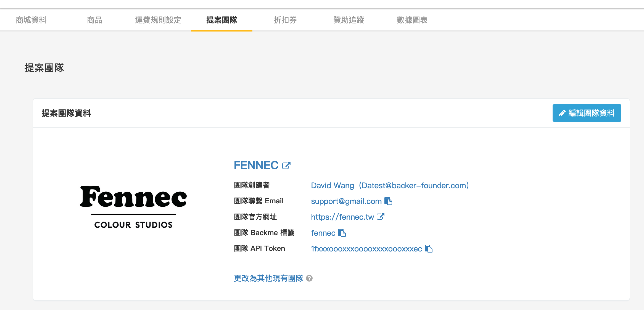Select the 提案團隊 tab
Viewport: 644px width, 310px height.
[x=222, y=20]
